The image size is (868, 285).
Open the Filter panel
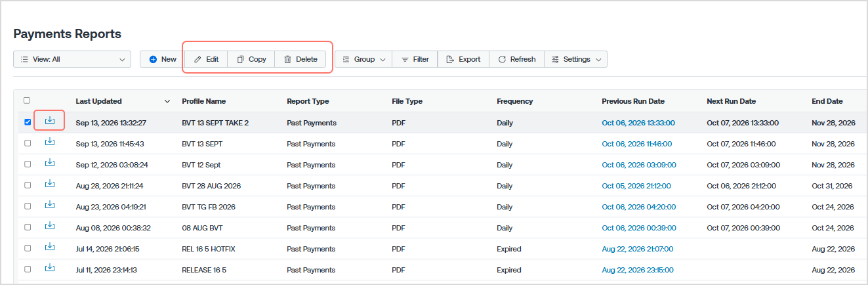[415, 59]
